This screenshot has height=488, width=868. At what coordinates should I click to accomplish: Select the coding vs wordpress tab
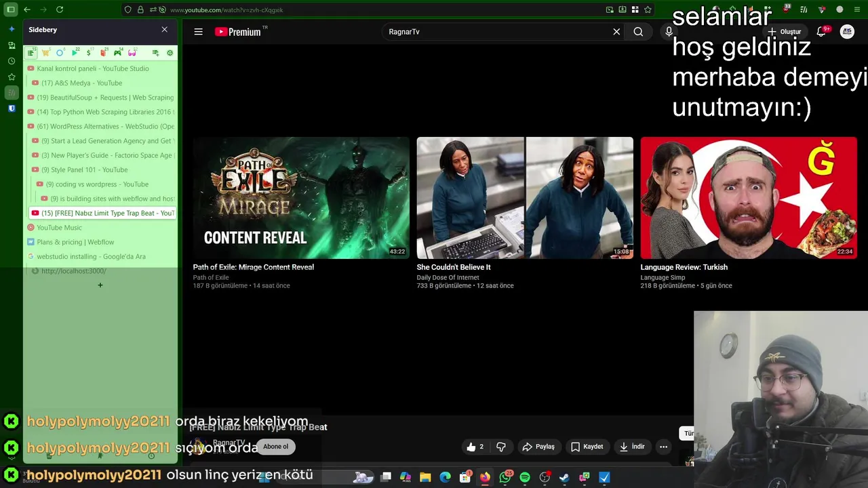105,184
